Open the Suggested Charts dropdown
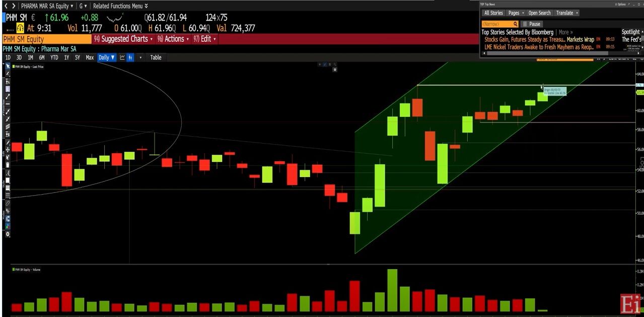Viewport: 644px width, 317px height. point(123,39)
